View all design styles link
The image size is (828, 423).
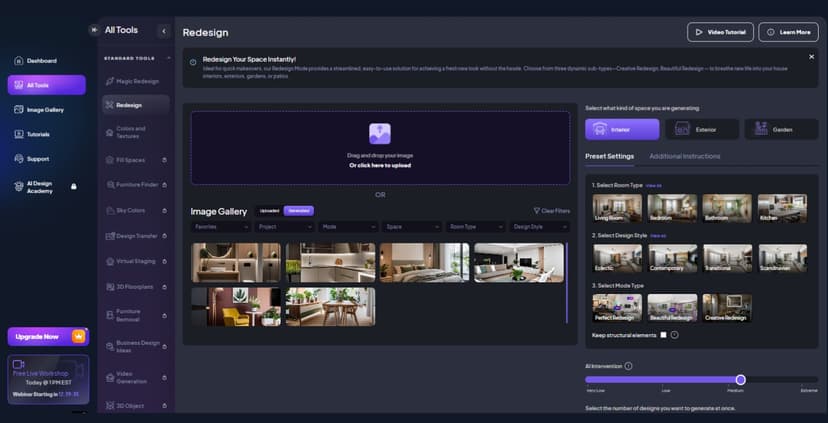(658, 236)
